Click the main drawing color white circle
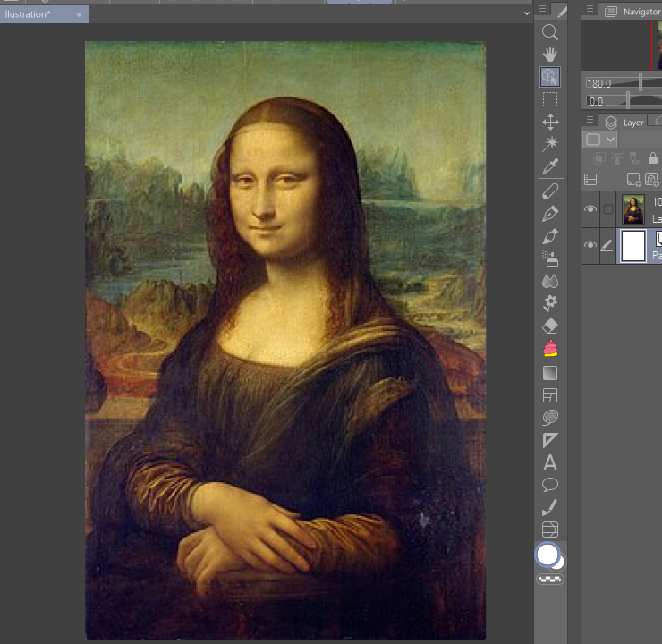The image size is (662, 644). click(547, 555)
